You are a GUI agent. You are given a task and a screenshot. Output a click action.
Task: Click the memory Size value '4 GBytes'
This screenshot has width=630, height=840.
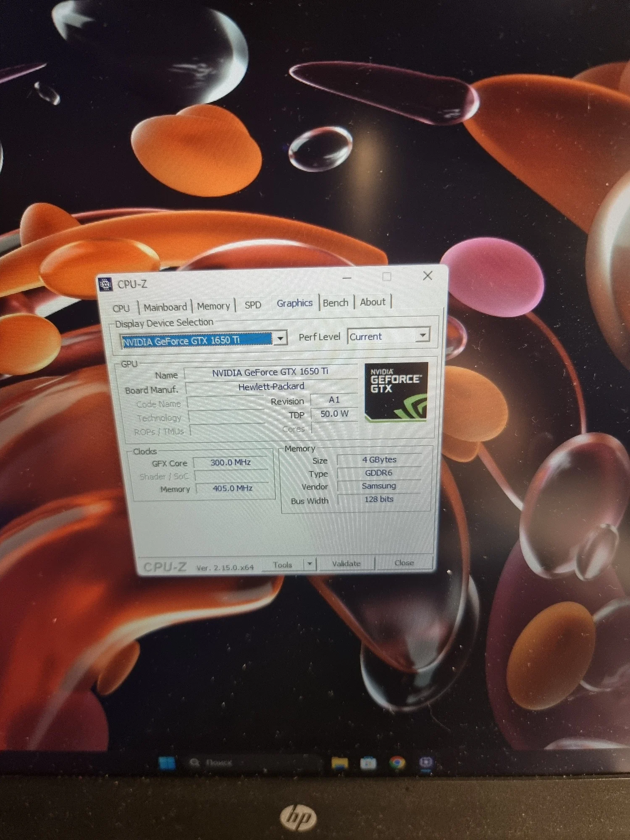pos(379,459)
